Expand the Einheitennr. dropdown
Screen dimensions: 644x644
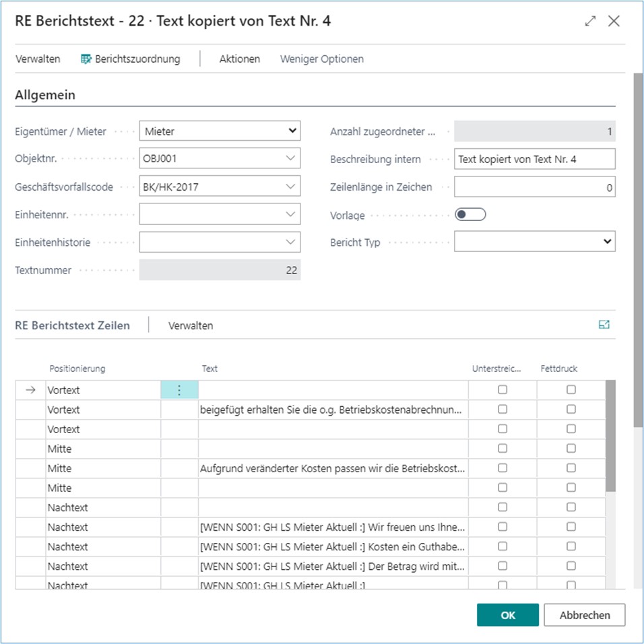coord(291,214)
